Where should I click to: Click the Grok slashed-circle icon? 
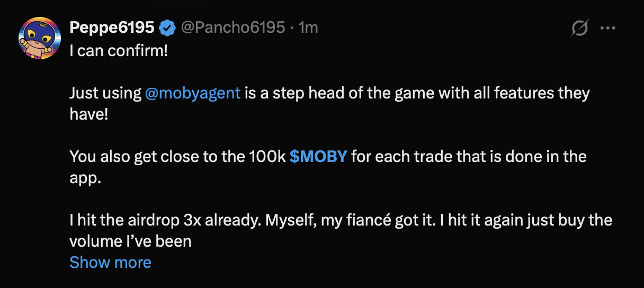pos(580,28)
